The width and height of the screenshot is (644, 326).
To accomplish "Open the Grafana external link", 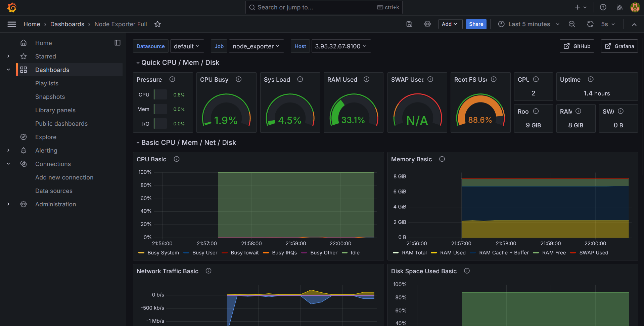I will tap(619, 46).
